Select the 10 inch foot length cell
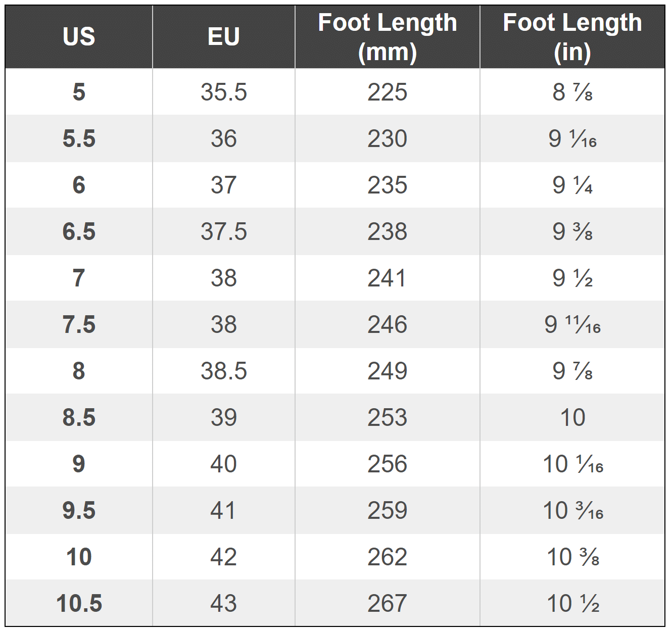Viewport: 672px width, 631px height. pyautogui.click(x=572, y=417)
